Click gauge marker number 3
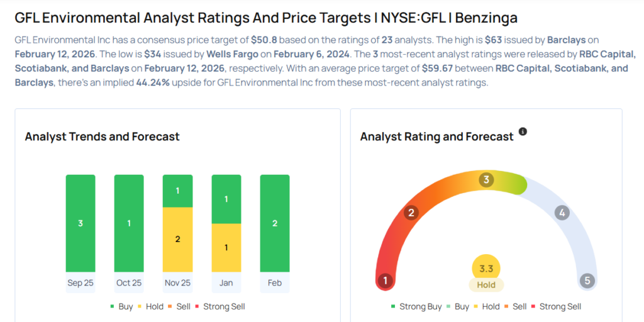The height and width of the screenshot is (322, 644). tap(486, 180)
